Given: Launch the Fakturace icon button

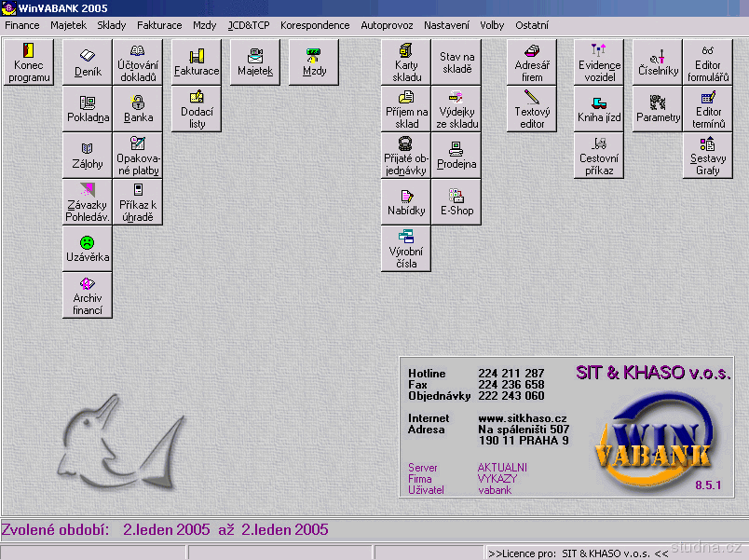Looking at the screenshot, I should [x=197, y=62].
